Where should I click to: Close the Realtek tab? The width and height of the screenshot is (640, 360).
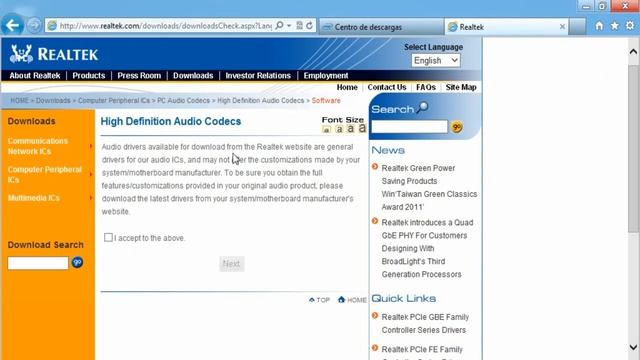click(x=562, y=27)
